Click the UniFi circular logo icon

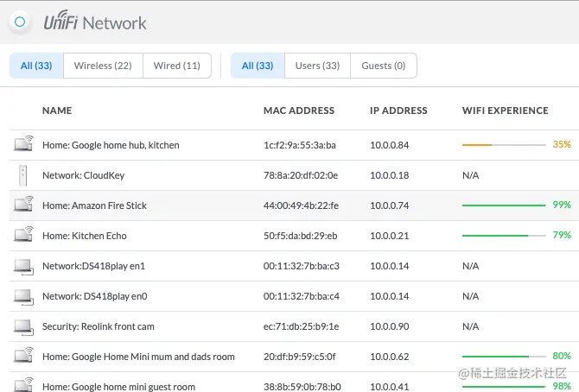pyautogui.click(x=20, y=22)
